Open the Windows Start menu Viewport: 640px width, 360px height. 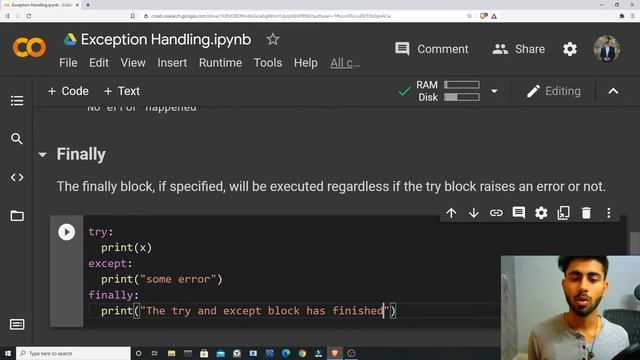8,353
